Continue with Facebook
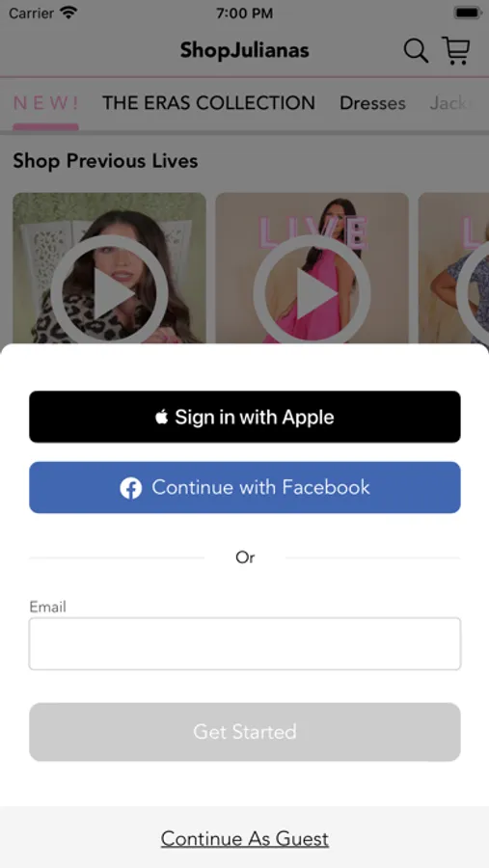 point(245,488)
